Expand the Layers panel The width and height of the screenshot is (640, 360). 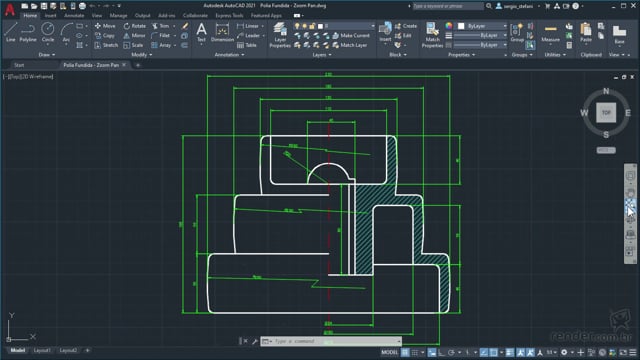322,55
